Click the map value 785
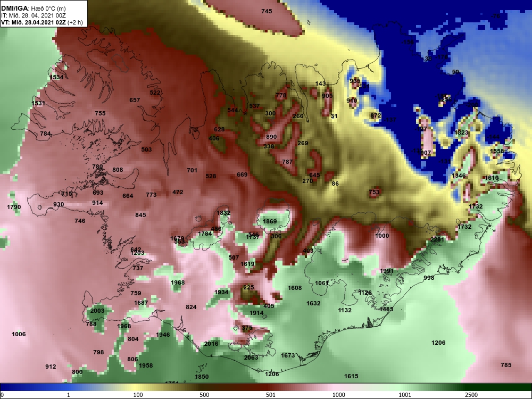 coord(506,365)
